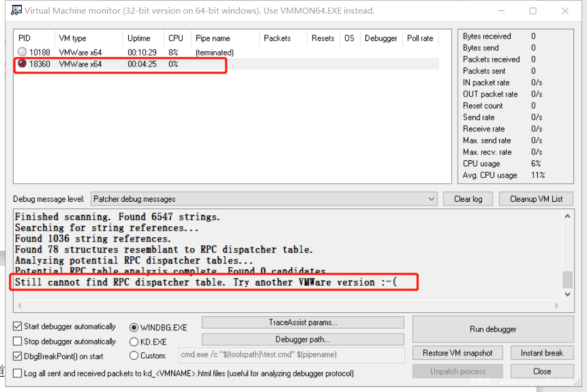Click the Pipe name column header

pyautogui.click(x=213, y=38)
